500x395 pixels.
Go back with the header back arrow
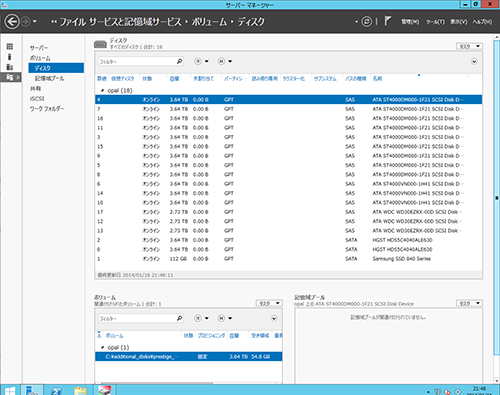(12, 22)
